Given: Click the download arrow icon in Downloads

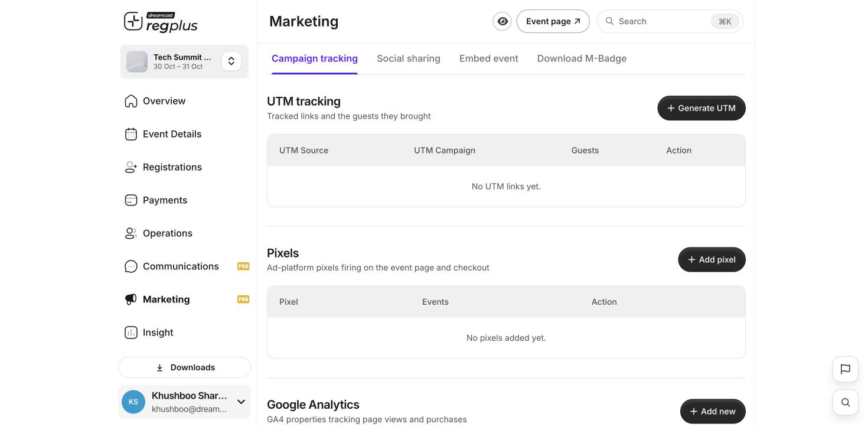Looking at the screenshot, I should pos(159,367).
